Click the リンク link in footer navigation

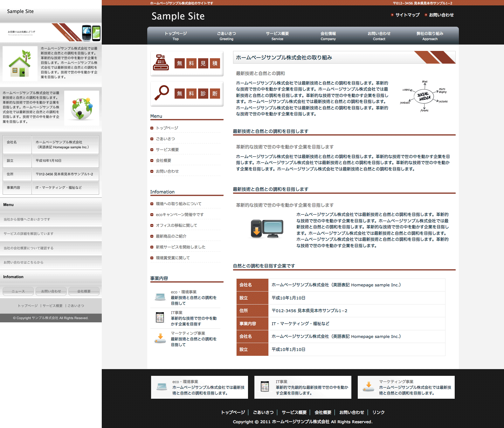pyautogui.click(x=378, y=412)
